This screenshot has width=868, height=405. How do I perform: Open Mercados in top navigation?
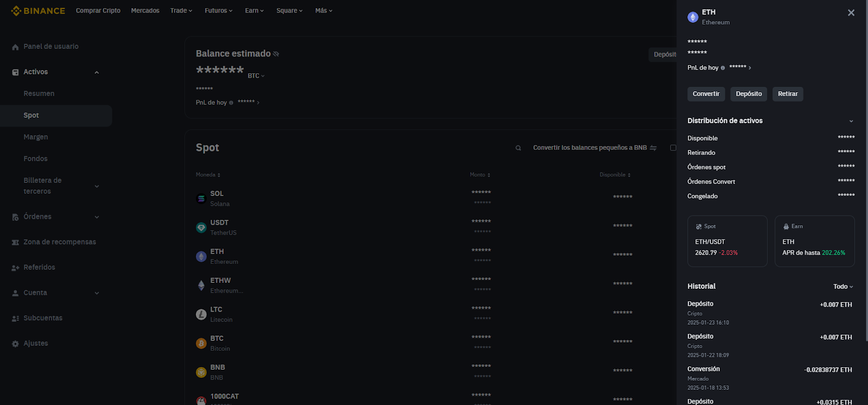click(x=145, y=10)
